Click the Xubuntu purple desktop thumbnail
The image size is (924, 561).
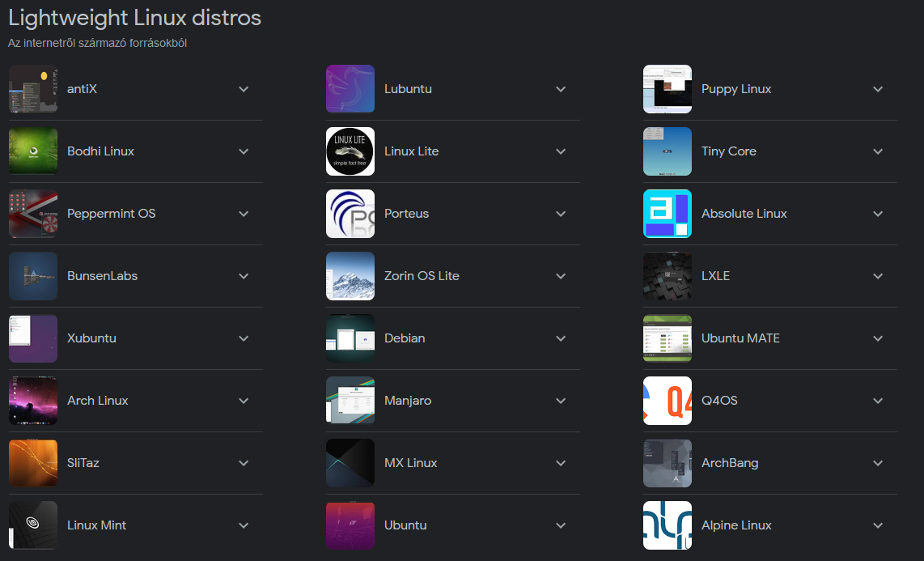(x=33, y=339)
